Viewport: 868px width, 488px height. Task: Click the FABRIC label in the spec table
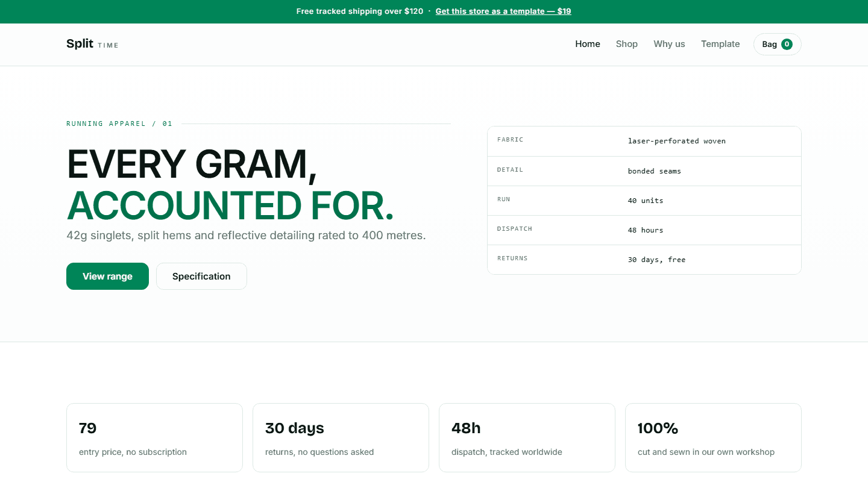510,140
